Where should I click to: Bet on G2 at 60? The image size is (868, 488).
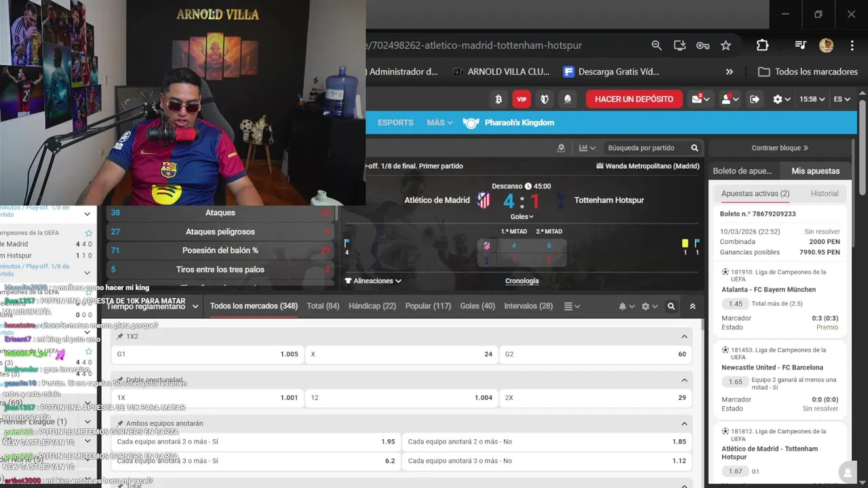tap(595, 354)
